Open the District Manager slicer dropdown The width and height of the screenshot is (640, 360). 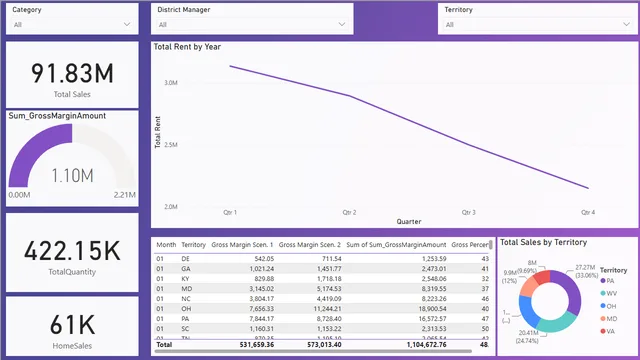[252, 24]
